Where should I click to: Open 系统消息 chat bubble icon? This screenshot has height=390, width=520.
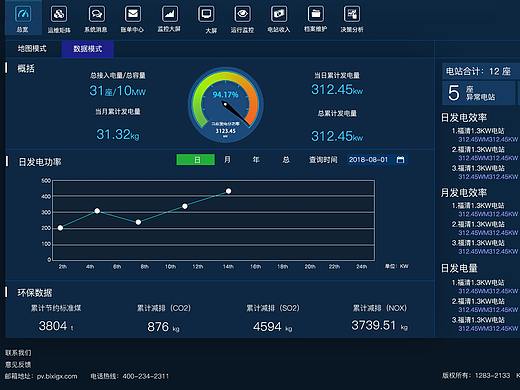click(x=96, y=14)
